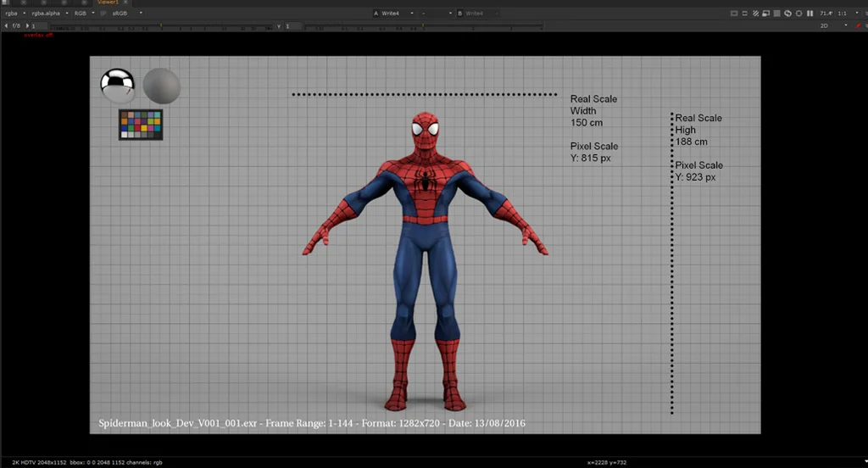Viewport: 868px width, 468px height.
Task: Click the gain value input field
Action: [39, 26]
